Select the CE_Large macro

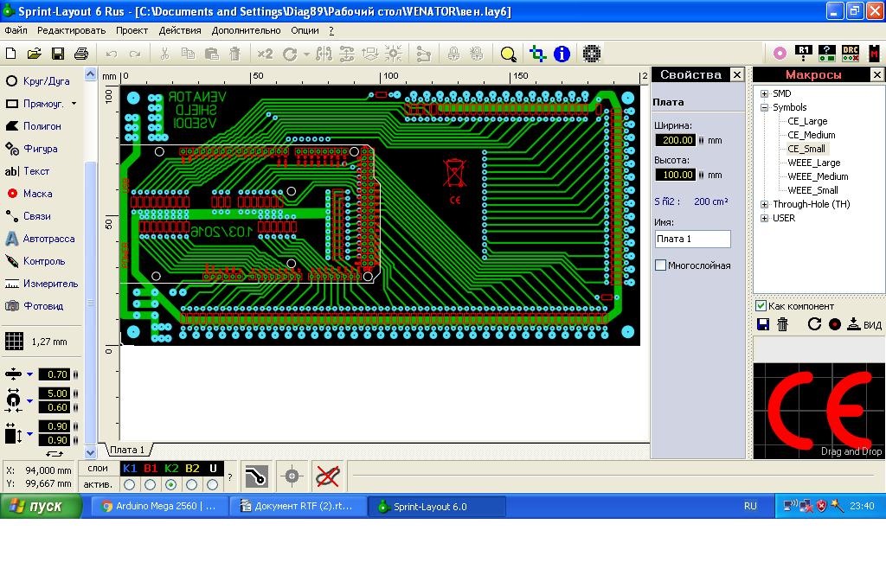807,121
